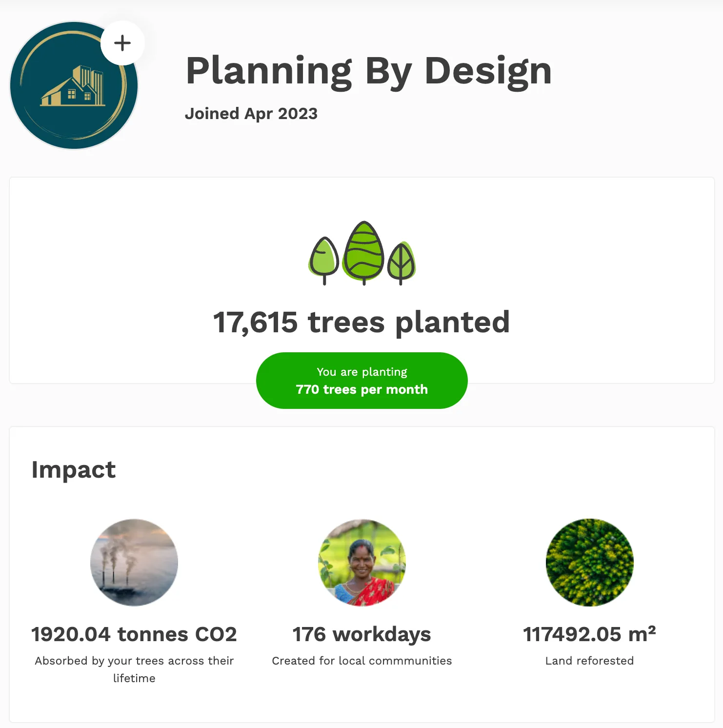Click the Joined Apr 2023 text
Screen dimensions: 723x728
click(251, 114)
